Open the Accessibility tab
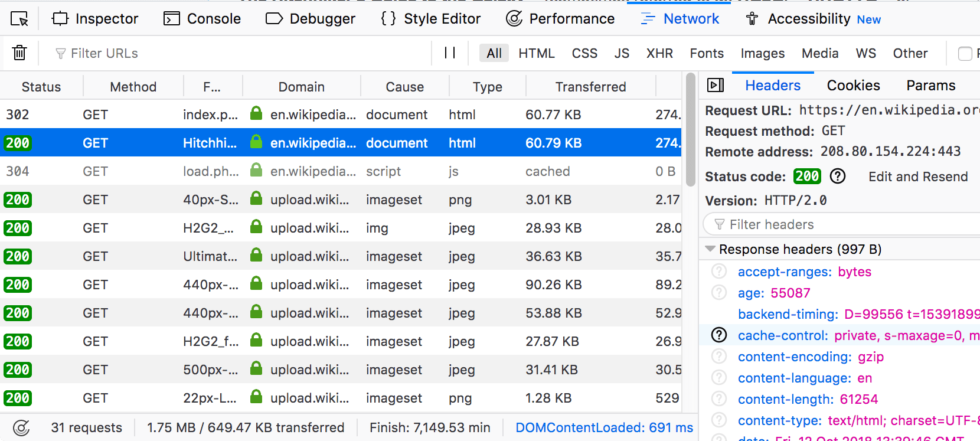Viewport: 980px width, 441px height. 813,19
